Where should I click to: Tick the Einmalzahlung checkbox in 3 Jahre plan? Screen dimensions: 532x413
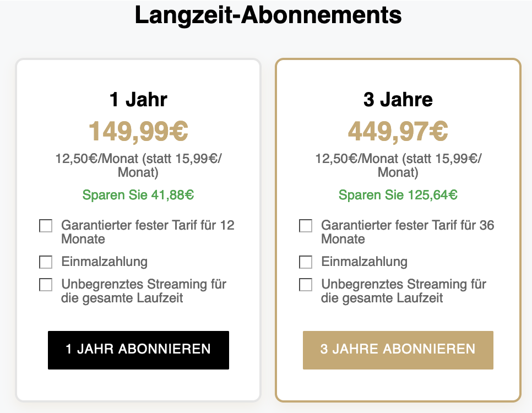click(x=306, y=262)
